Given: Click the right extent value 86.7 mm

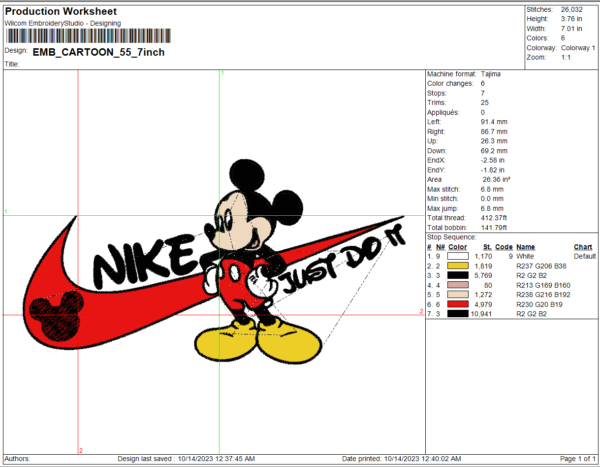Looking at the screenshot, I should coord(494,131).
